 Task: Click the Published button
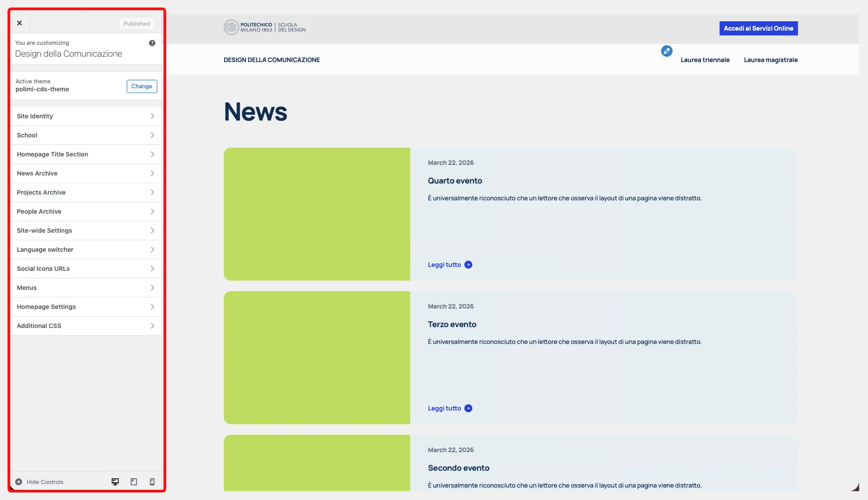[x=136, y=23]
